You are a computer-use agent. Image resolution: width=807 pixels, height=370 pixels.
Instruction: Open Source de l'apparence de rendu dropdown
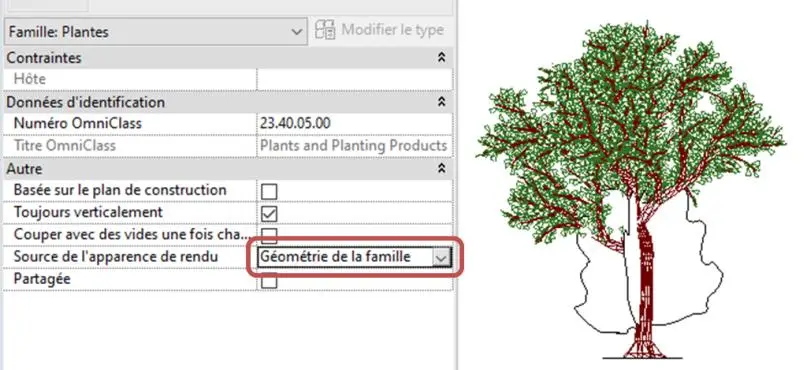442,257
